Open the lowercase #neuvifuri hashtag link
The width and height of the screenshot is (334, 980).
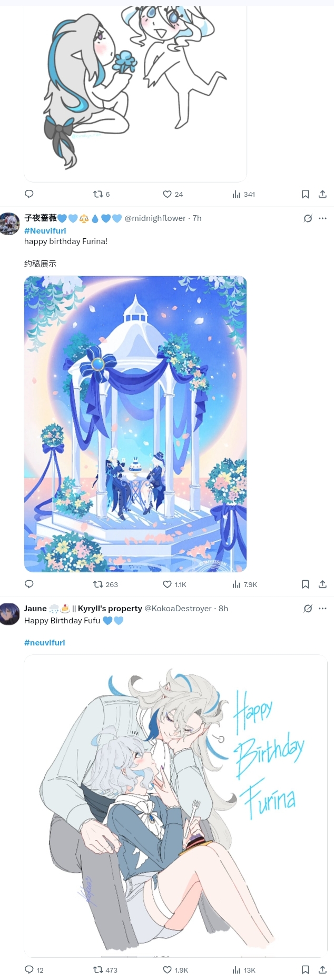(x=45, y=642)
